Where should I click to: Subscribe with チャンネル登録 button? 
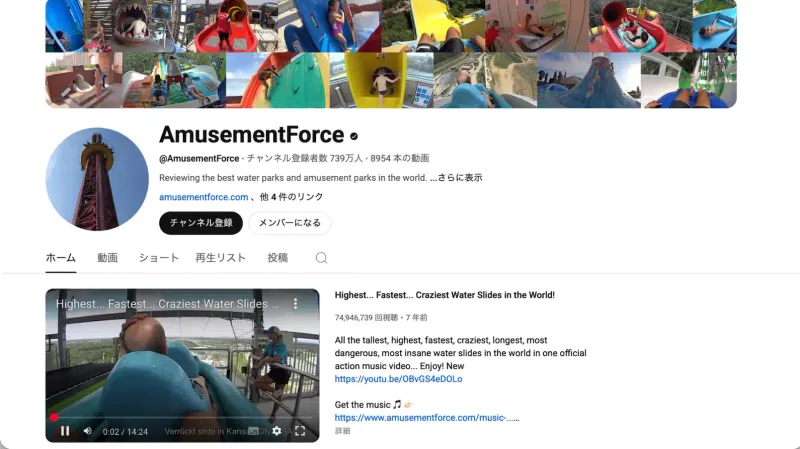tap(201, 223)
